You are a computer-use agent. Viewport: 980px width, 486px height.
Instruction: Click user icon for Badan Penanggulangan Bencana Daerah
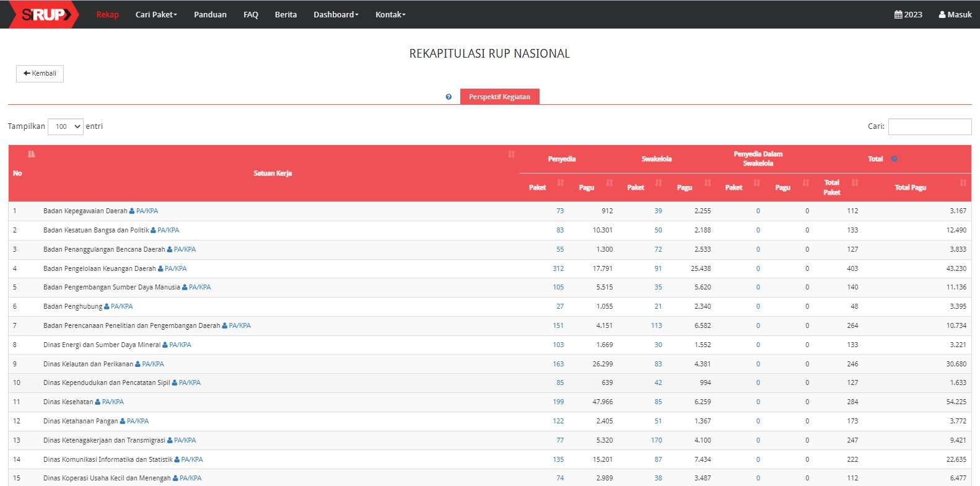(x=170, y=249)
